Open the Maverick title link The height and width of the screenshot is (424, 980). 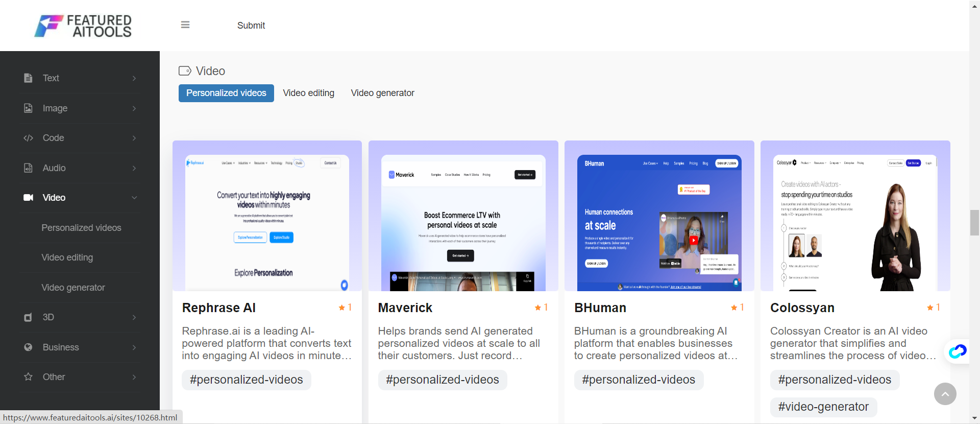(x=405, y=308)
